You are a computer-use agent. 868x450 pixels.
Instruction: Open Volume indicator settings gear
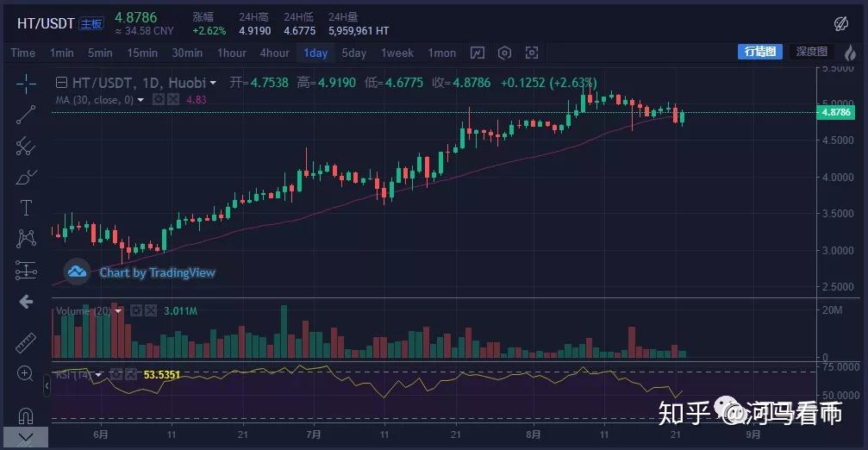136,311
